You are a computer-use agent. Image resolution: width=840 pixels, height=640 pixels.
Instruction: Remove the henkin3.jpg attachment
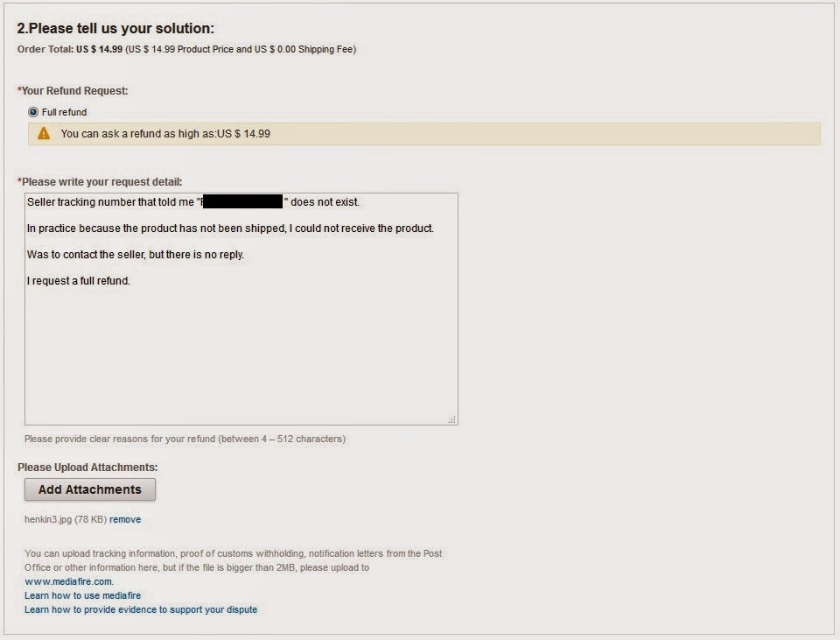pos(125,519)
